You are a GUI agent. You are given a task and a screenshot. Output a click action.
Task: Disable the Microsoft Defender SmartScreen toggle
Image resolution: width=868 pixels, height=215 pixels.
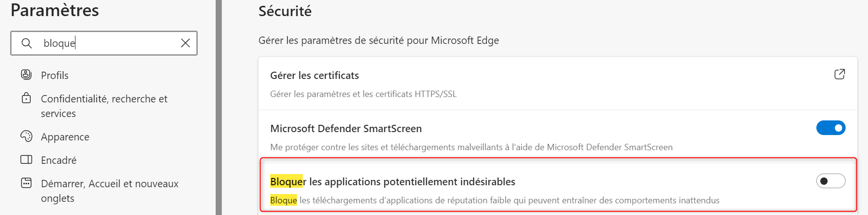coord(831,128)
